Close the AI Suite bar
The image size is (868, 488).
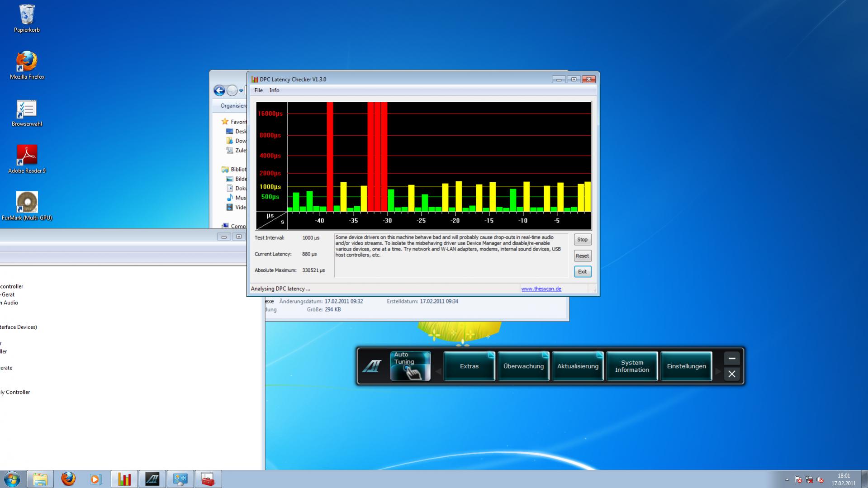point(731,374)
